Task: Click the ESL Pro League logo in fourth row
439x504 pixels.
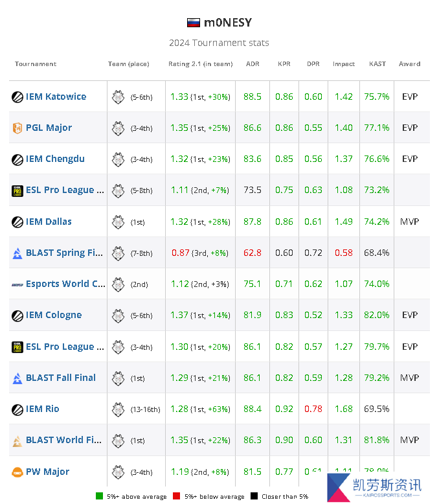Action: (17, 190)
